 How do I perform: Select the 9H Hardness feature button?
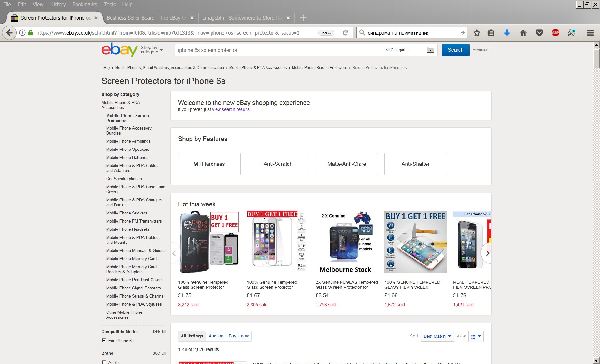[x=209, y=164]
